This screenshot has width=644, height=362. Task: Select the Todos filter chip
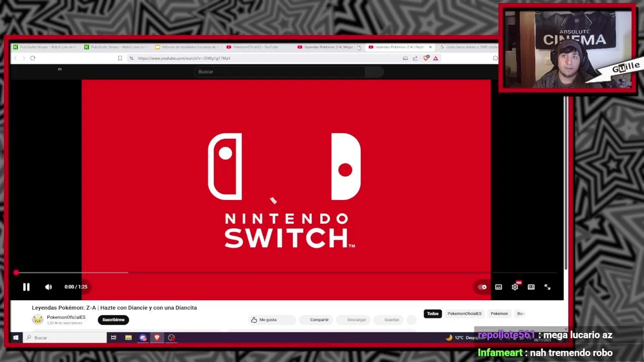click(433, 314)
